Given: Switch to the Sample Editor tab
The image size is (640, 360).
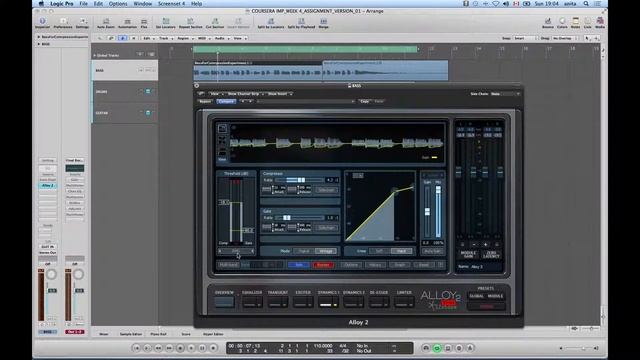Looking at the screenshot, I should click(131, 334).
